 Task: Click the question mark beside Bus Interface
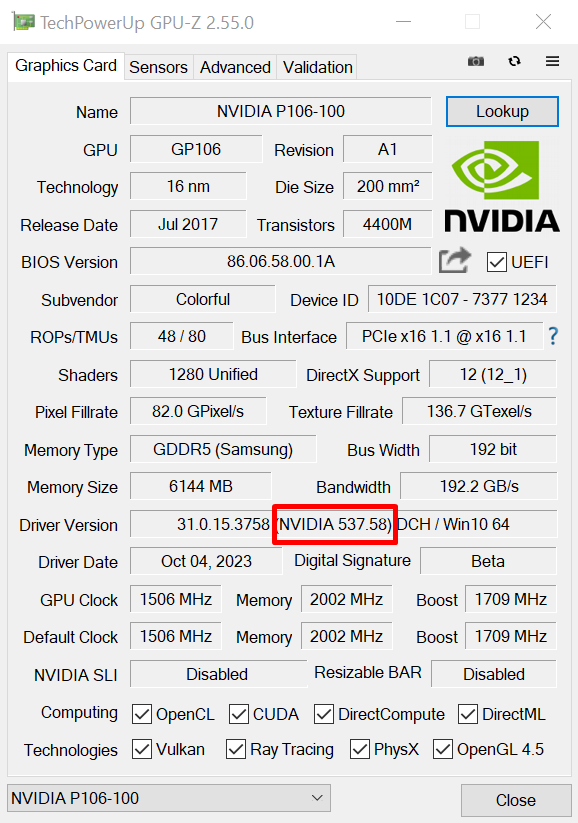[x=553, y=336]
